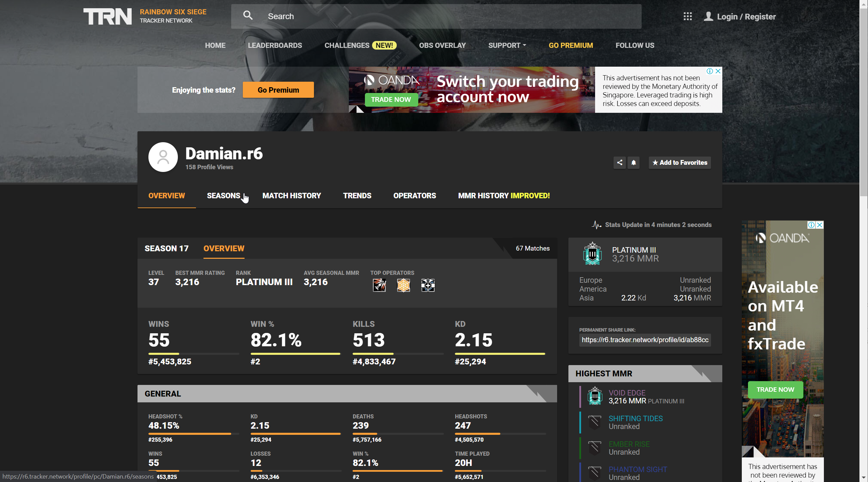Click the TRN Tracker Network logo
868x482 pixels.
coord(107,16)
